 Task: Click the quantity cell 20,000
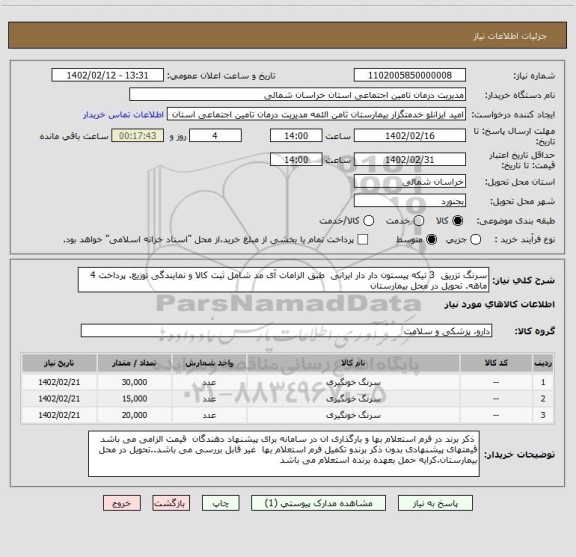134,415
